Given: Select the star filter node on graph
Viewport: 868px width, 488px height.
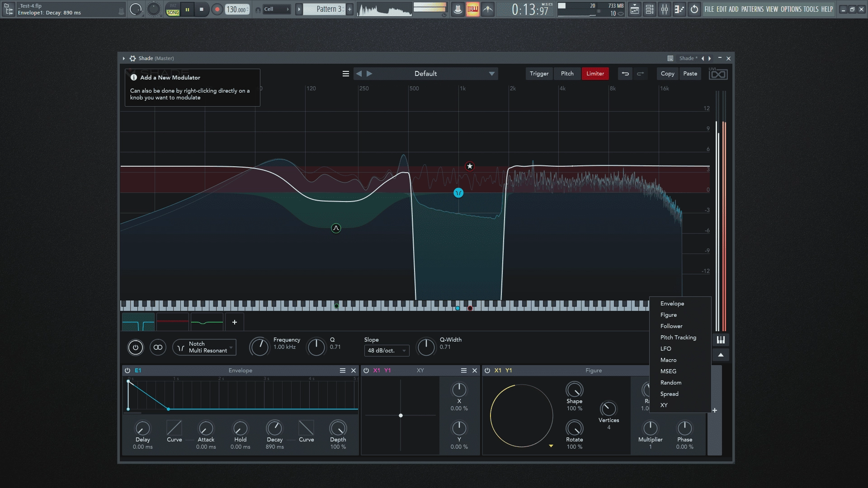Looking at the screenshot, I should [x=470, y=166].
